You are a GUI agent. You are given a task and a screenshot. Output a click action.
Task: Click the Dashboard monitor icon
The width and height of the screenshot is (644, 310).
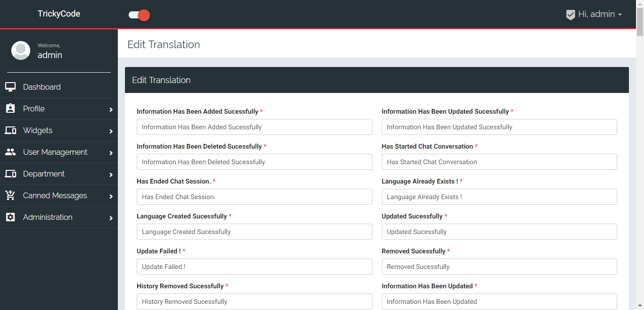tap(10, 87)
